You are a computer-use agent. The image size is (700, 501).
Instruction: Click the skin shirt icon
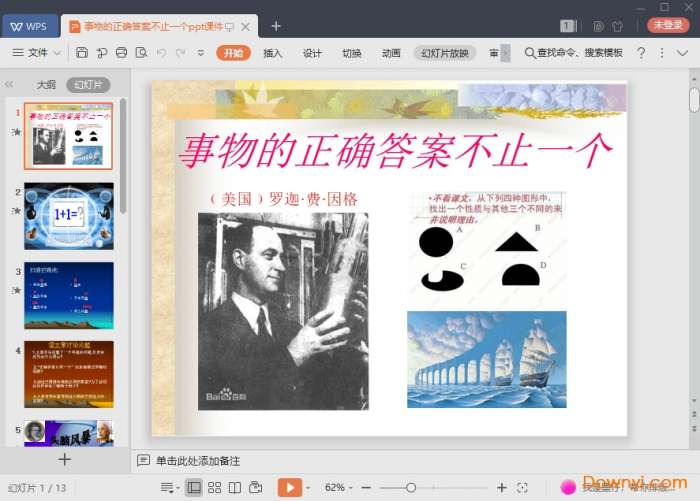click(618, 26)
